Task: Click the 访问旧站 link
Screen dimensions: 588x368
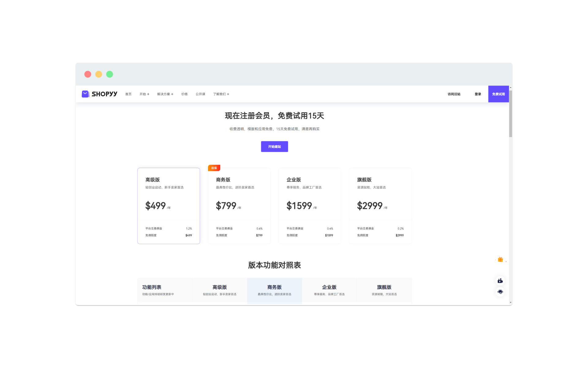Action: click(x=454, y=94)
